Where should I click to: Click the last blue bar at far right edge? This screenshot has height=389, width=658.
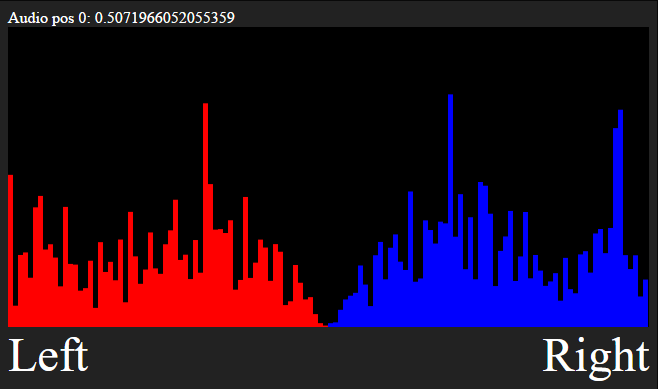(645, 303)
